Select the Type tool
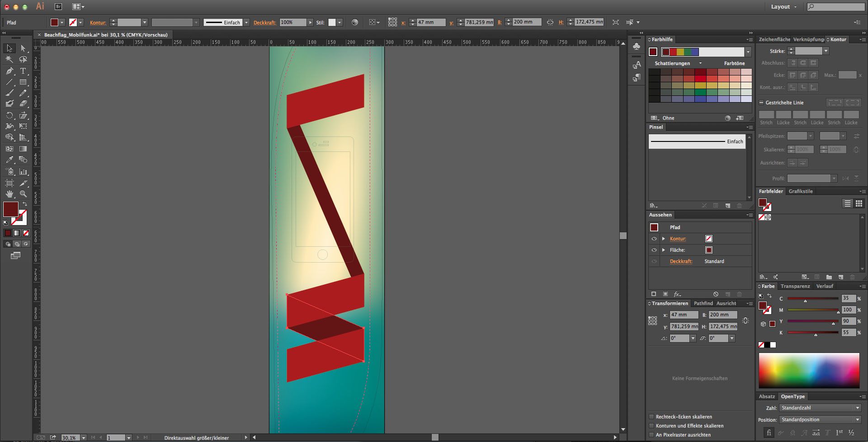The image size is (868, 442). click(x=23, y=71)
